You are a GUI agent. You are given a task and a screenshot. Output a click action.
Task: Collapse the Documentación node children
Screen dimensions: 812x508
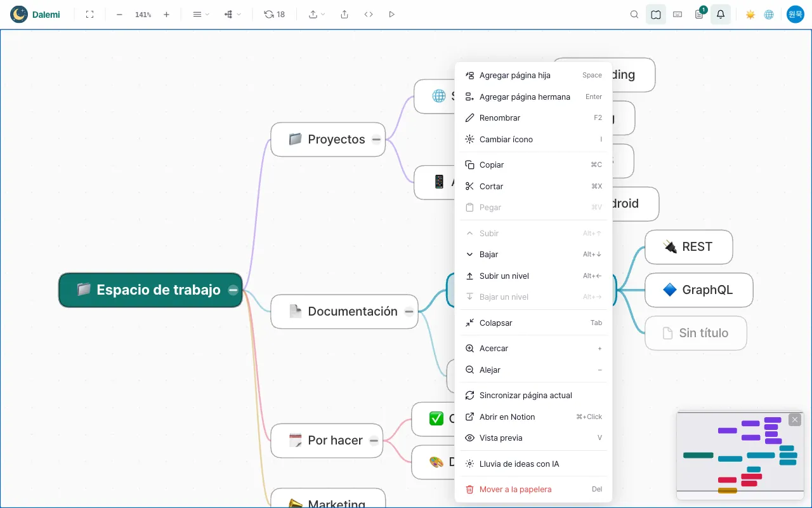pos(409,312)
